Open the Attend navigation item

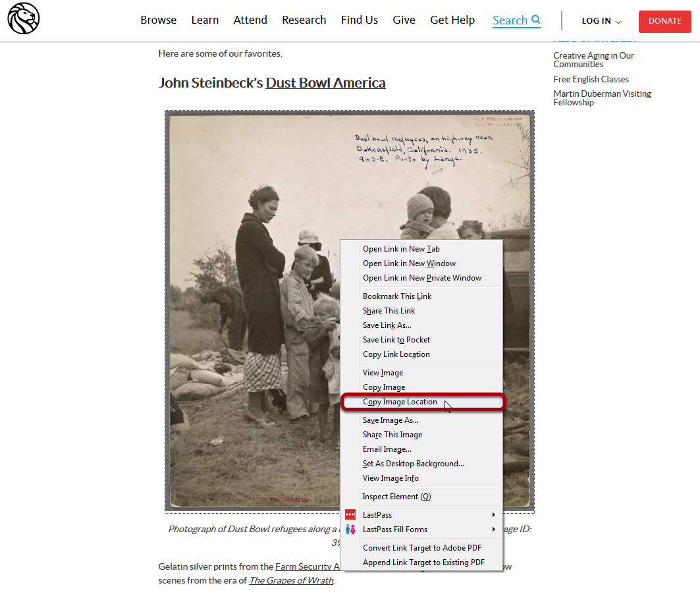[250, 20]
